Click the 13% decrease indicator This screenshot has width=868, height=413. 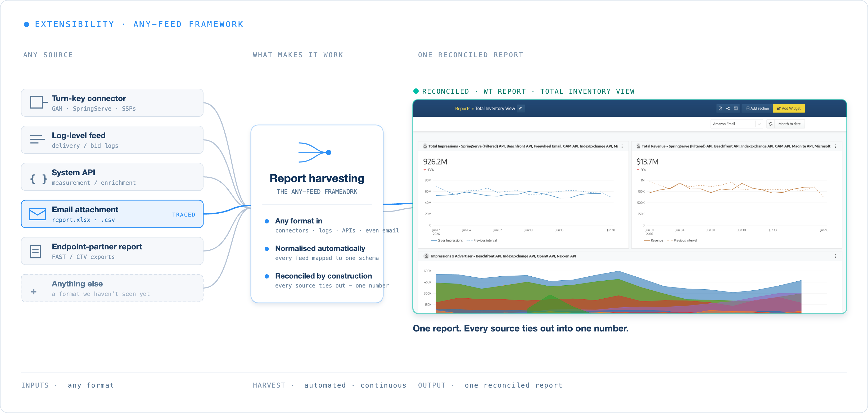click(429, 170)
